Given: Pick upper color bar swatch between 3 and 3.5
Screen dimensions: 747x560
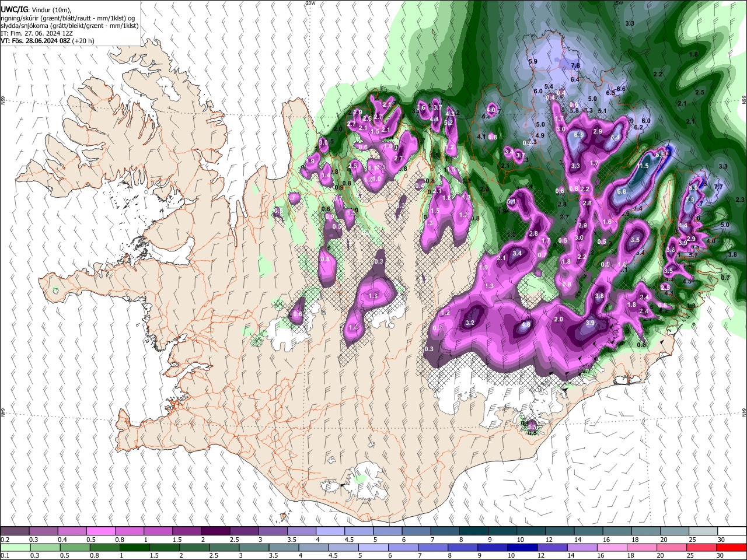Looking at the screenshot, I should pos(273,531).
